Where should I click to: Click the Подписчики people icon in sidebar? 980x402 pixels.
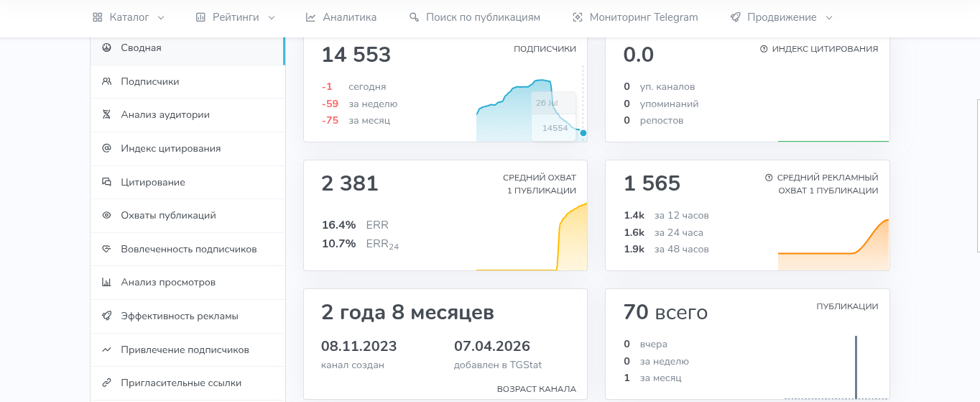coord(106,81)
